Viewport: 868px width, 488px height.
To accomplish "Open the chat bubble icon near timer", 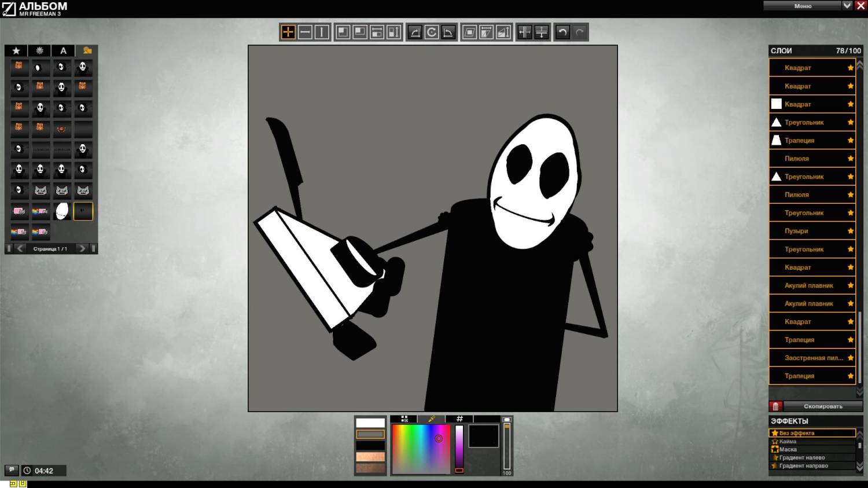I will point(11,470).
